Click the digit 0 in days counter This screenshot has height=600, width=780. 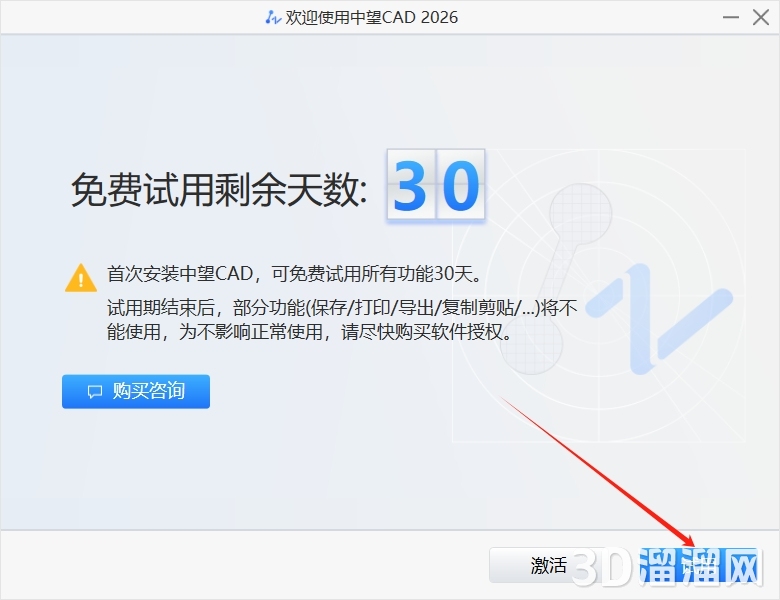pyautogui.click(x=461, y=185)
